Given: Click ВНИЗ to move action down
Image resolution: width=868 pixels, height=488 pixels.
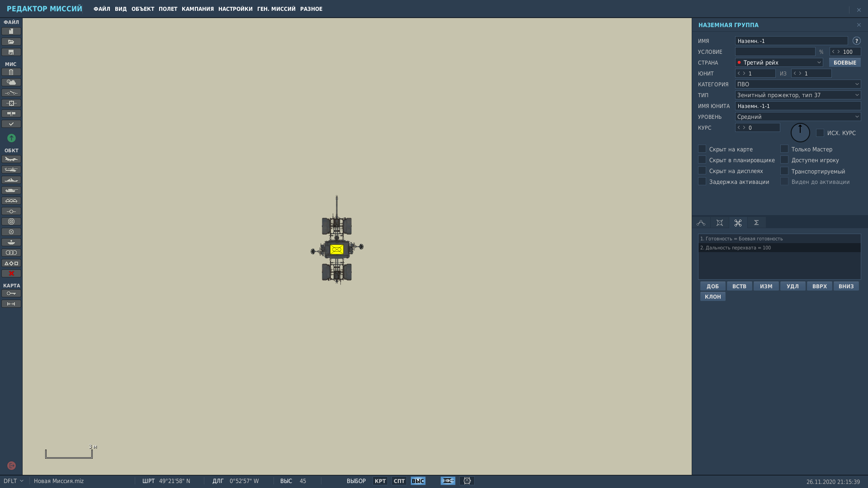Looking at the screenshot, I should point(846,286).
